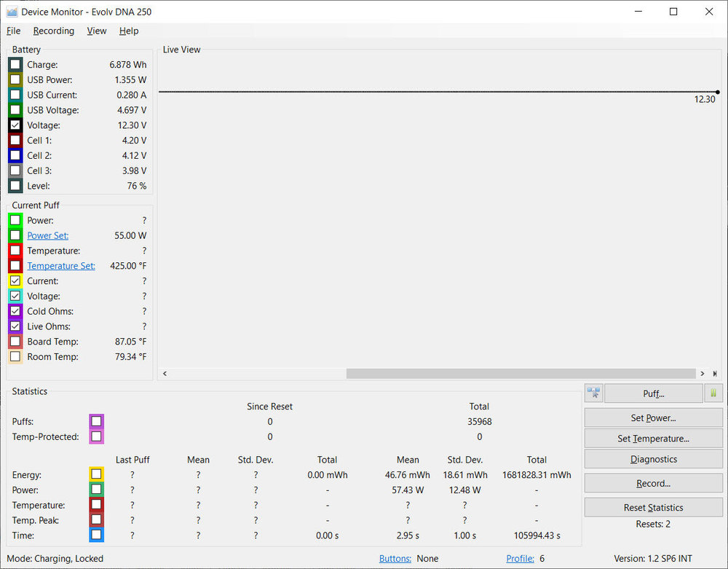Toggle the battery Charge checkbox
The height and width of the screenshot is (569, 728).
click(15, 65)
